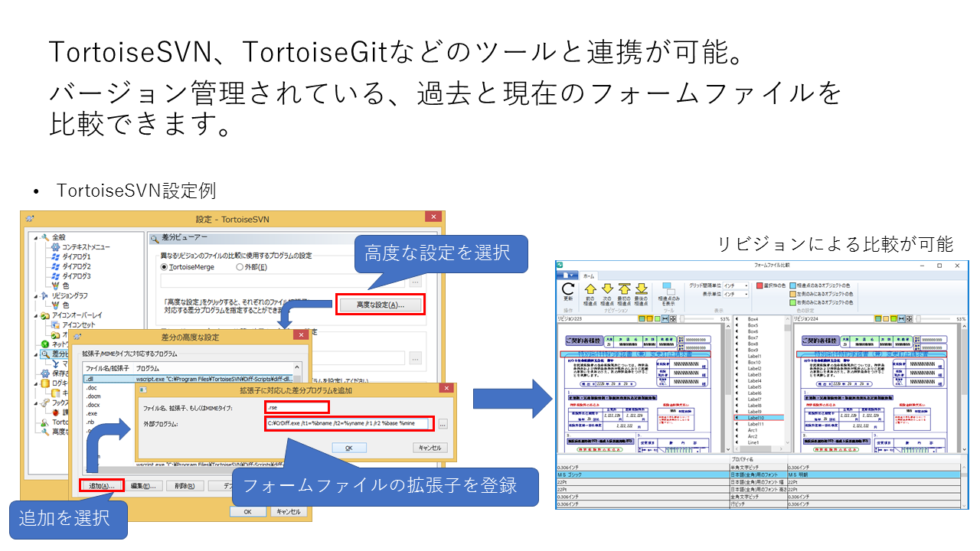Select the ホーム ribbon tab
The width and height of the screenshot is (980, 551).
[589, 275]
